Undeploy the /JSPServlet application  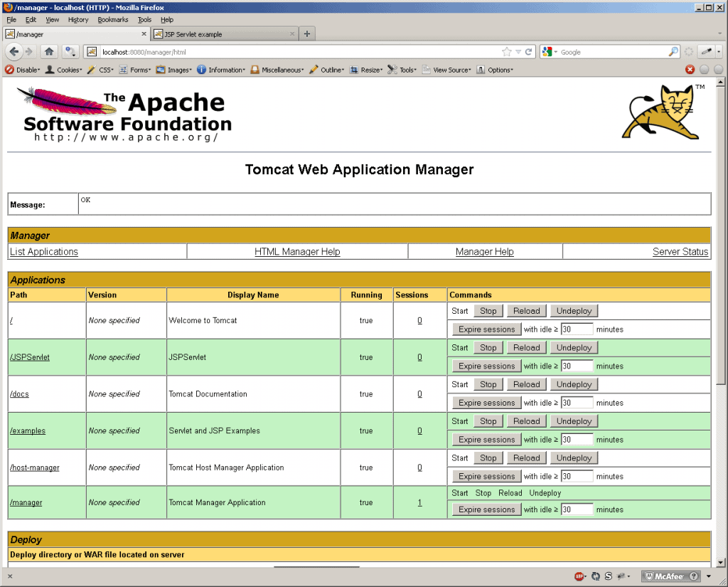coord(574,348)
